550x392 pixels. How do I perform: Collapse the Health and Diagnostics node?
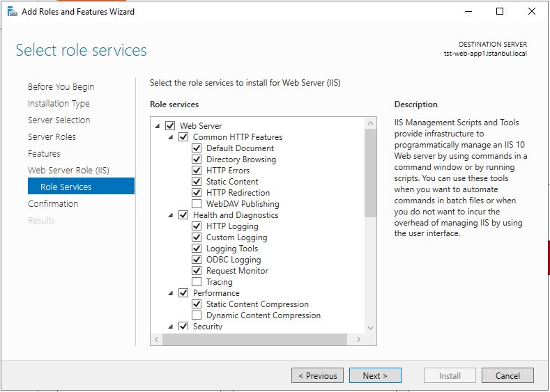pos(171,215)
